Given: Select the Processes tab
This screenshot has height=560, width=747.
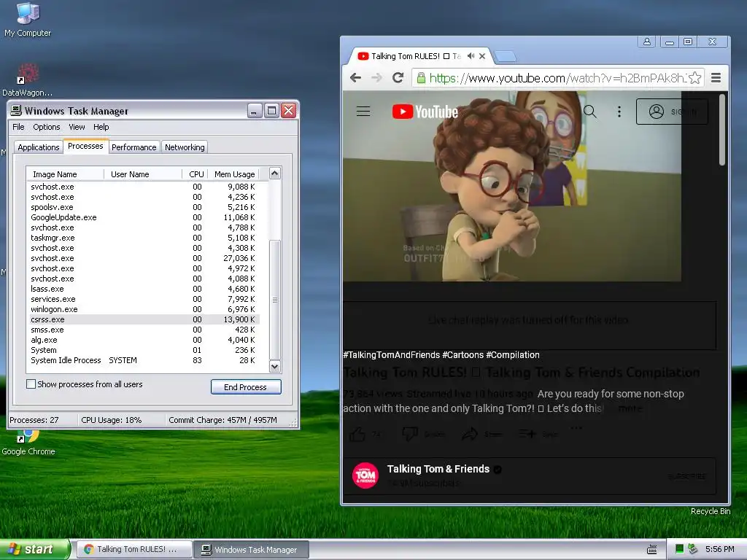Looking at the screenshot, I should [x=85, y=146].
